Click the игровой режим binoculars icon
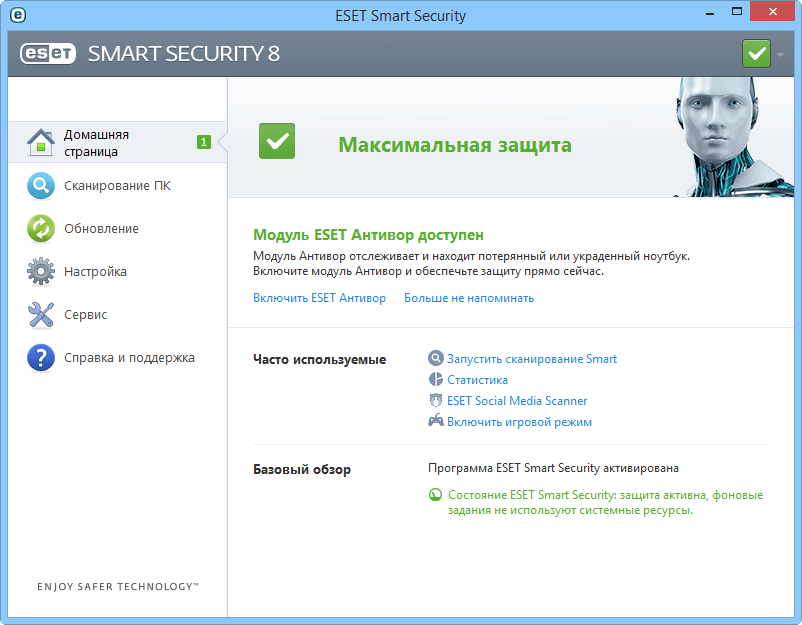Image resolution: width=802 pixels, height=625 pixels. click(x=435, y=421)
